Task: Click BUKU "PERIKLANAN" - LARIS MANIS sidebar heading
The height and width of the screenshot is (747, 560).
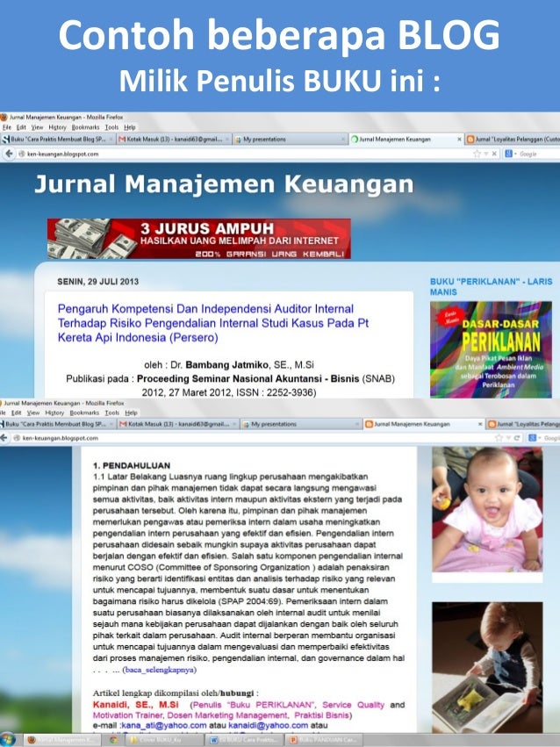Action: point(491,287)
